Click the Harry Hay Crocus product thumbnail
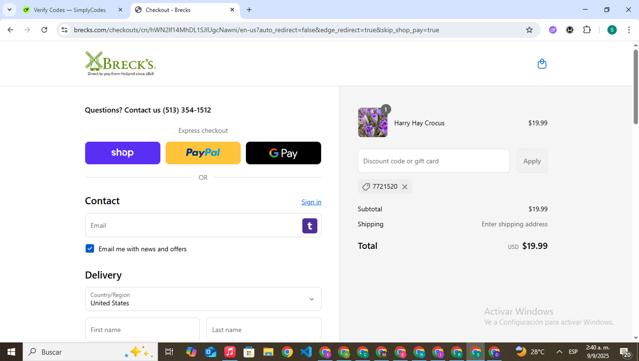Screen dimensions: 639x361 click(372, 122)
